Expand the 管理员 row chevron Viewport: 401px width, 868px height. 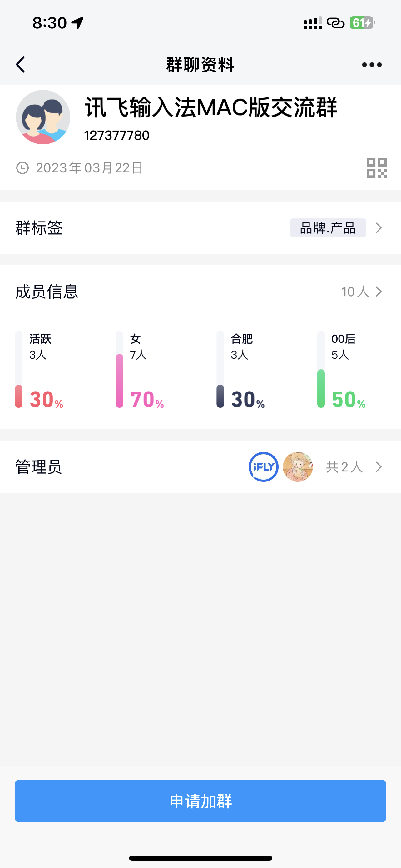pyautogui.click(x=379, y=467)
